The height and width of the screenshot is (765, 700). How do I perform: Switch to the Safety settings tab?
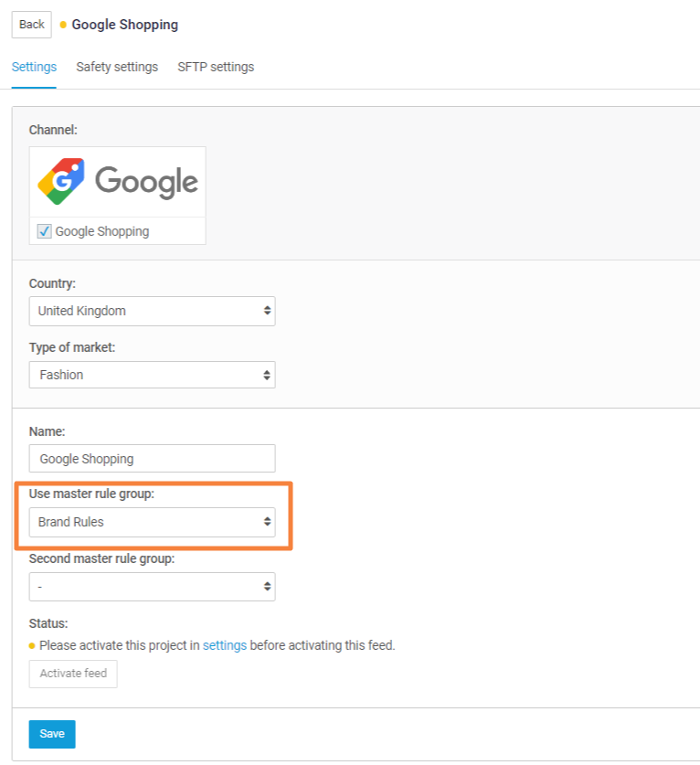(117, 67)
